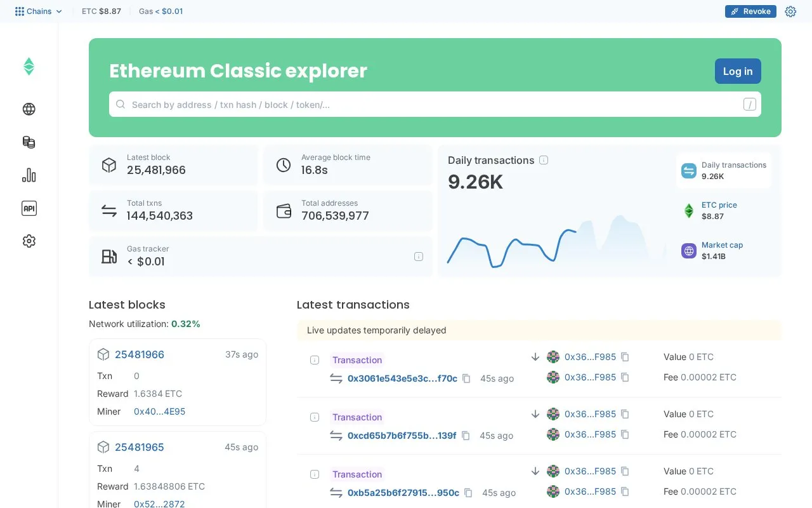Open the blockchain globe sidebar icon
Viewport: 812px width, 508px height.
pos(29,109)
